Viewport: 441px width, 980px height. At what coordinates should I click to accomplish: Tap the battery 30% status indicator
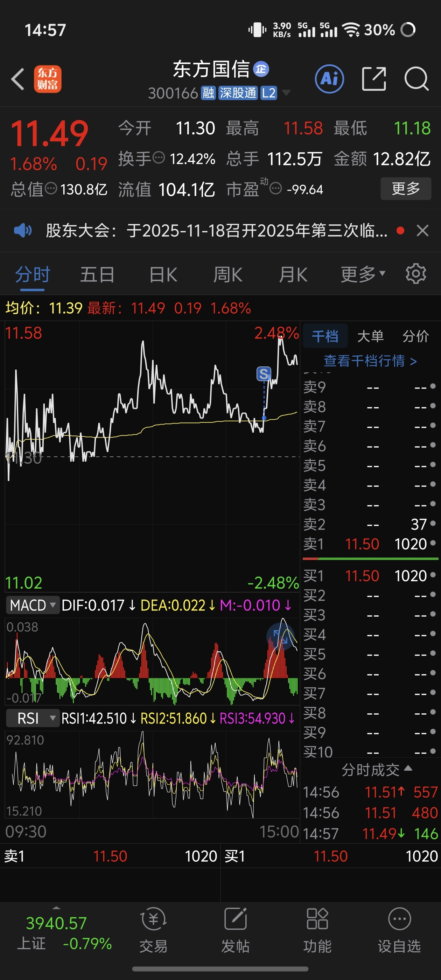(390, 30)
